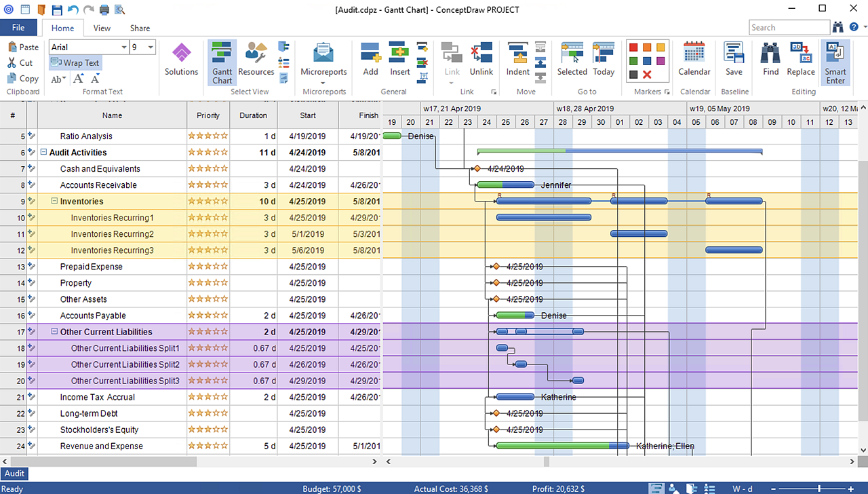
Task: Delete task icon in General group
Action: tap(423, 62)
